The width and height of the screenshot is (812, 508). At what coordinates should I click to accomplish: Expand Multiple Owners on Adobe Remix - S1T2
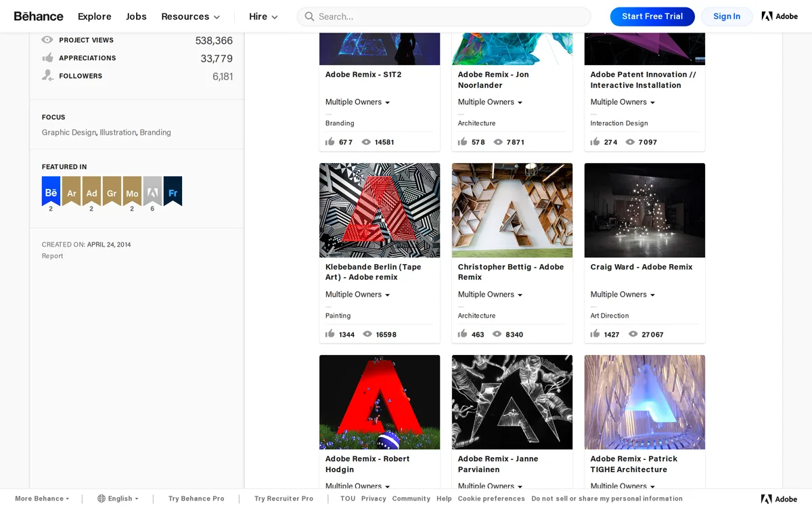pos(358,102)
